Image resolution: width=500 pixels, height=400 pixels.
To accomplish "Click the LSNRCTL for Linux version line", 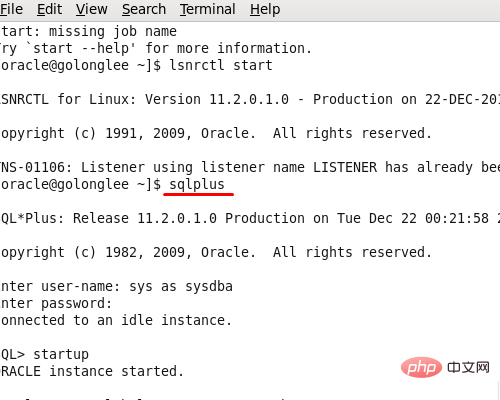I will (x=250, y=99).
